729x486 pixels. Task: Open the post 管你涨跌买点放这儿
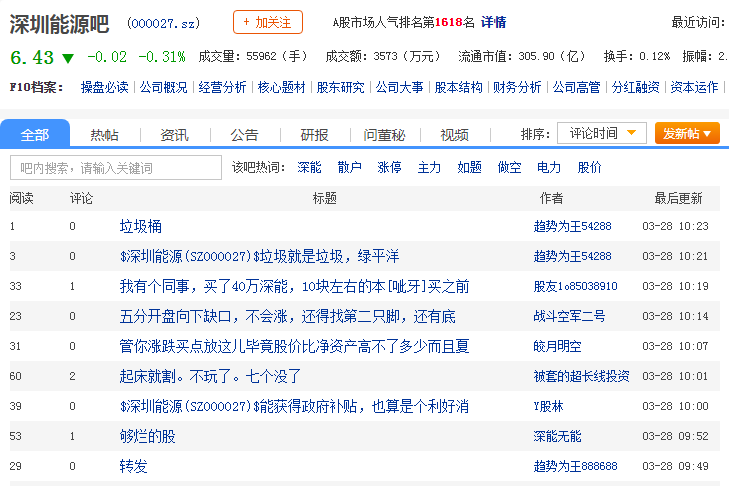point(294,346)
